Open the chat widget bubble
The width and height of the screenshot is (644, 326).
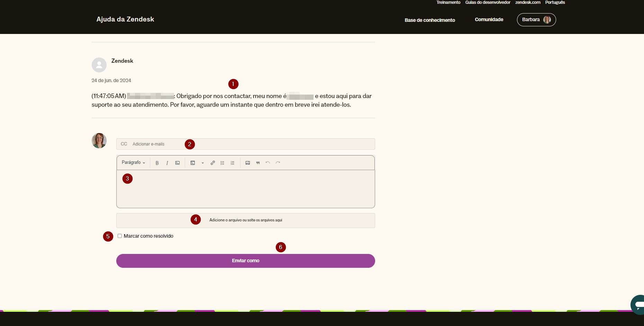[x=638, y=305]
